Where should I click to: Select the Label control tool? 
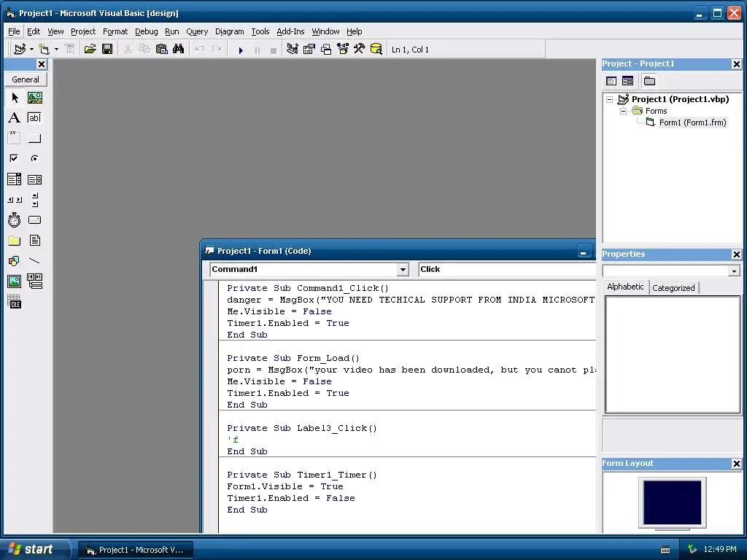point(15,117)
